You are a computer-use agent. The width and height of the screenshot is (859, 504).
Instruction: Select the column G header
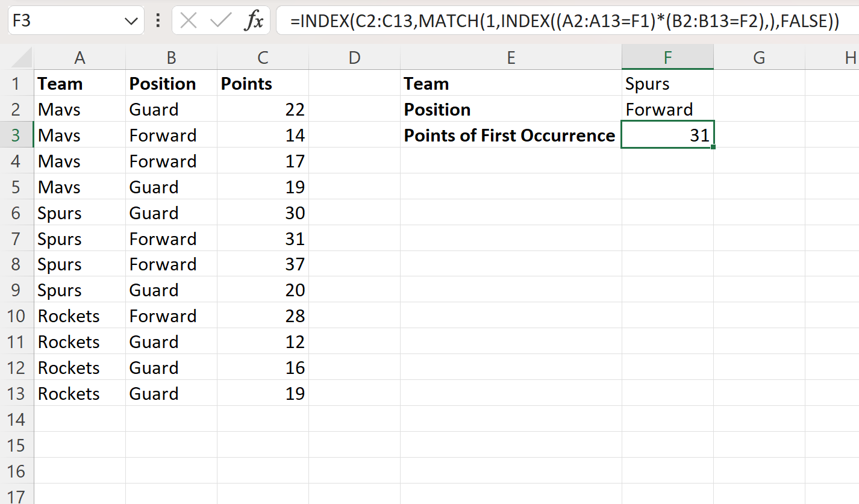[x=759, y=58]
